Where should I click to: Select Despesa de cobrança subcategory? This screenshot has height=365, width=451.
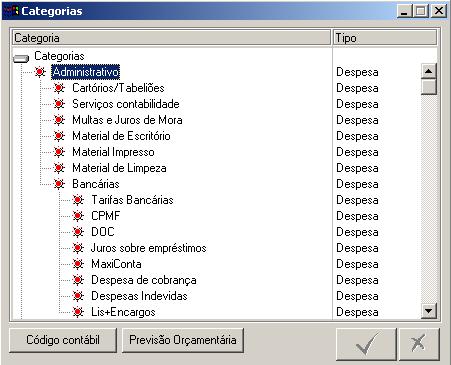pyautogui.click(x=144, y=280)
